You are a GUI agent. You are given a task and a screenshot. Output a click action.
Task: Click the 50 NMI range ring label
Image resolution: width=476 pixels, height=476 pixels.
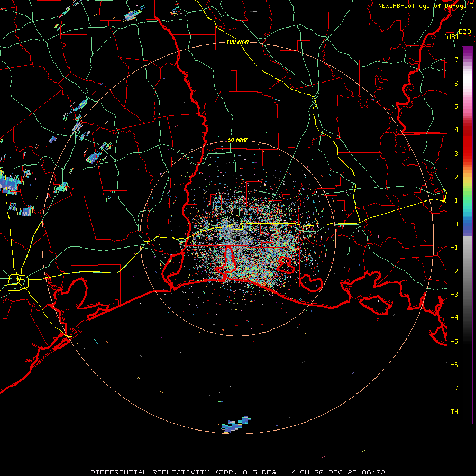(237, 140)
